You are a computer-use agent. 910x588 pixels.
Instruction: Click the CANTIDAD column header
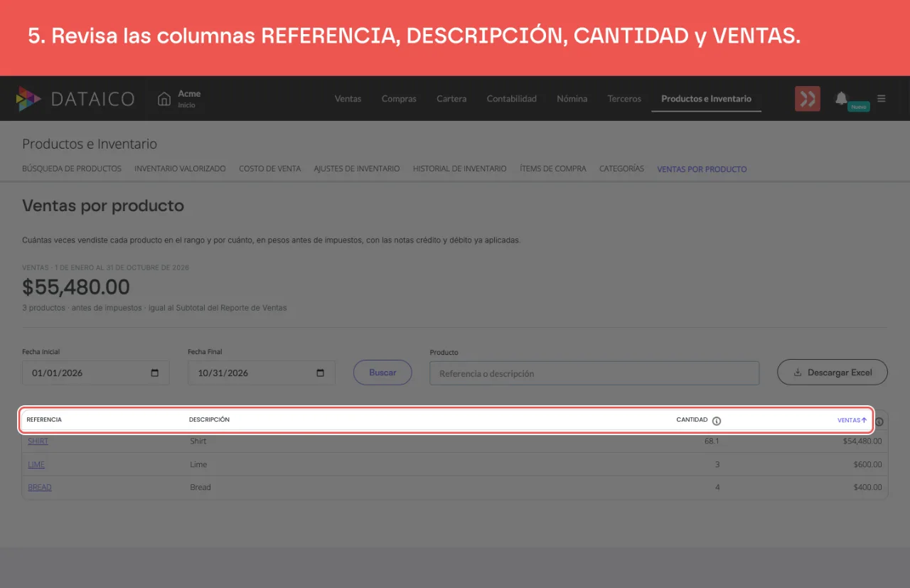pyautogui.click(x=692, y=419)
